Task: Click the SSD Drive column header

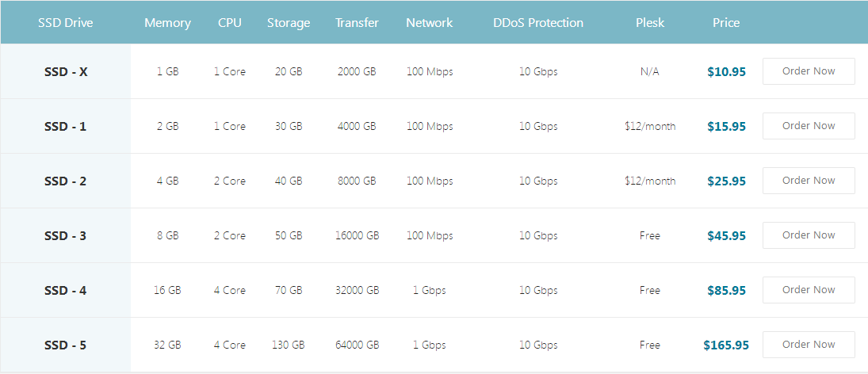Action: (x=66, y=23)
